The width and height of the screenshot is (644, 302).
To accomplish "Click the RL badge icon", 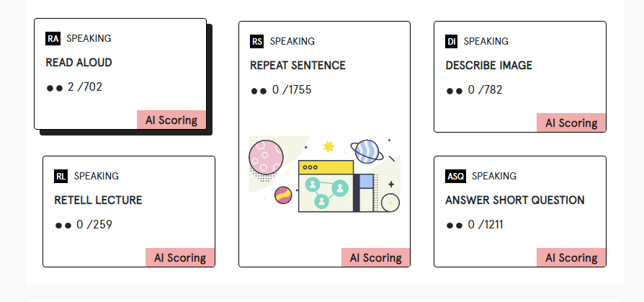I will (61, 176).
